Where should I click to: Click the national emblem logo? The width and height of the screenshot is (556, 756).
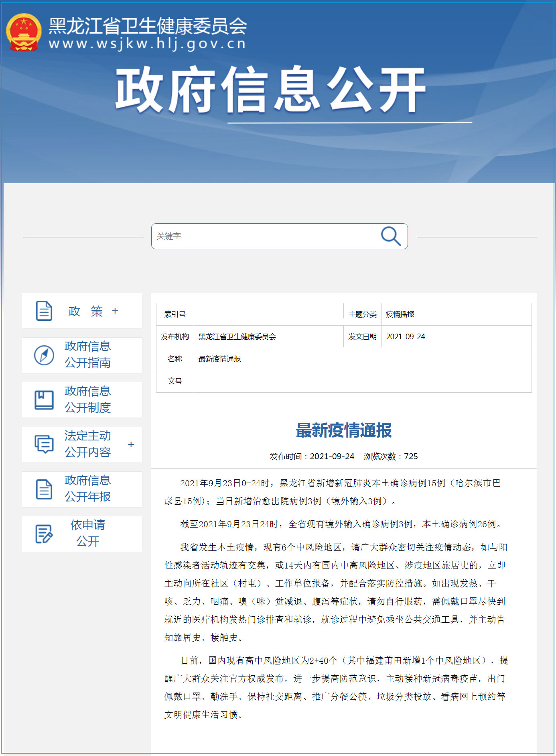tap(24, 33)
